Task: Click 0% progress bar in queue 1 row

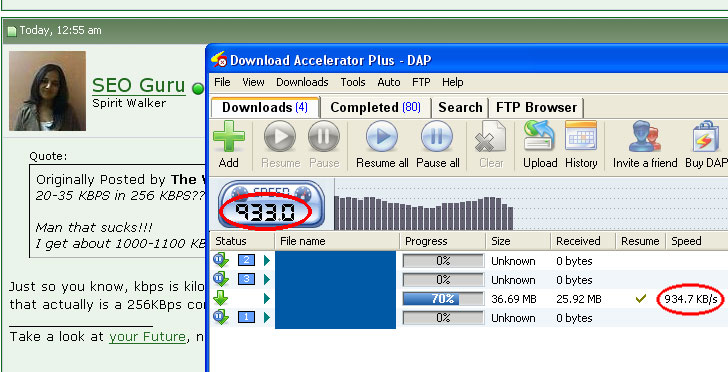Action: pos(443,318)
